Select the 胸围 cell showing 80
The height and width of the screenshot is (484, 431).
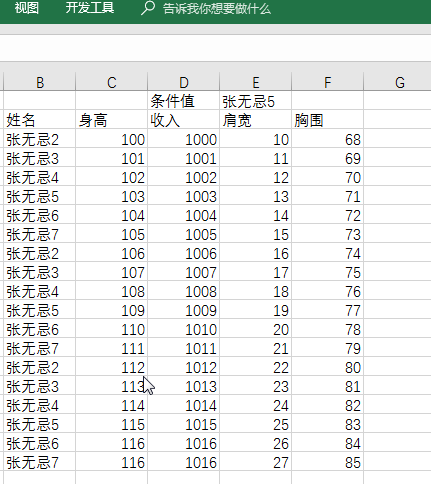pos(328,367)
